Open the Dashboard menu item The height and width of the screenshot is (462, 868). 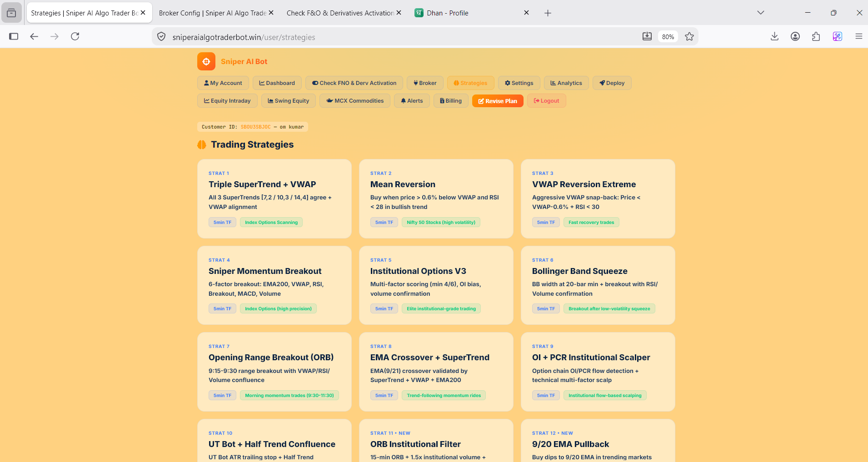pos(277,83)
